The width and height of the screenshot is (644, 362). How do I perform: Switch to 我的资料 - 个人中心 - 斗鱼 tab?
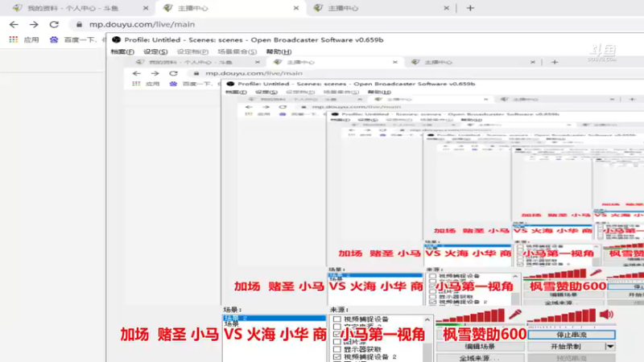pyautogui.click(x=72, y=8)
